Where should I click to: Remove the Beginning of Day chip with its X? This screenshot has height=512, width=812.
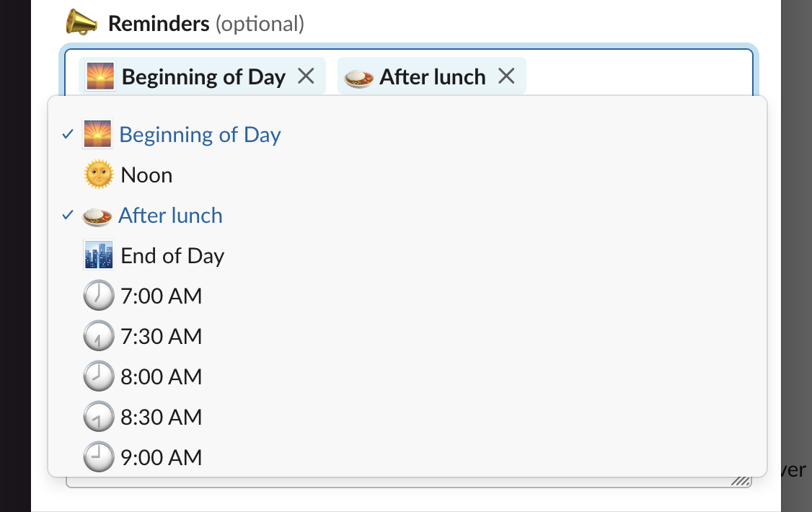tap(306, 76)
